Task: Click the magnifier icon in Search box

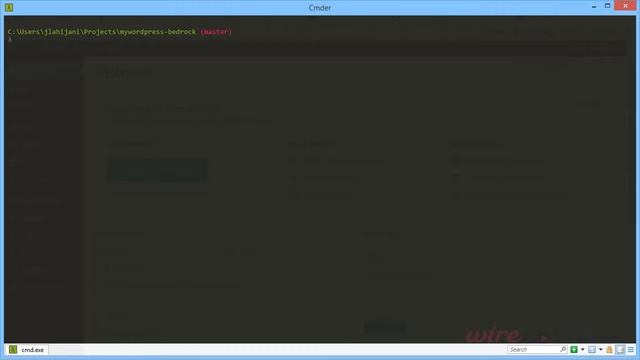Action: tap(563, 349)
